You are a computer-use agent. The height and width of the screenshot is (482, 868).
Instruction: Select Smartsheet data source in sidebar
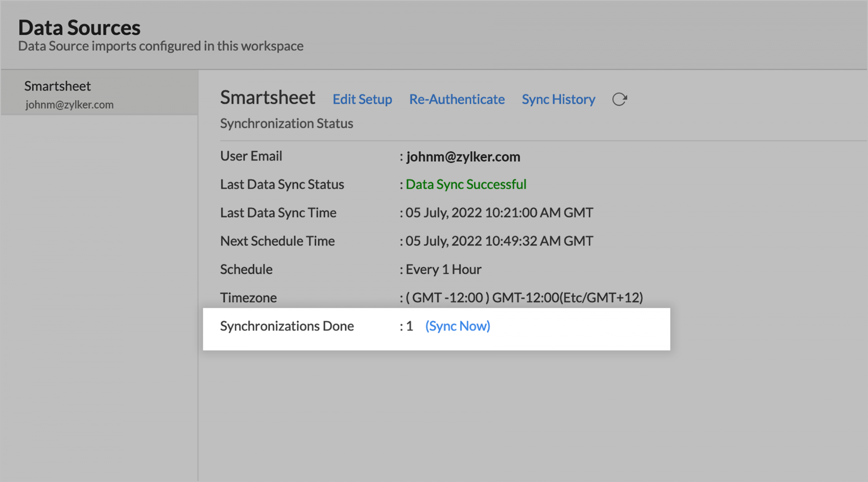(99, 93)
